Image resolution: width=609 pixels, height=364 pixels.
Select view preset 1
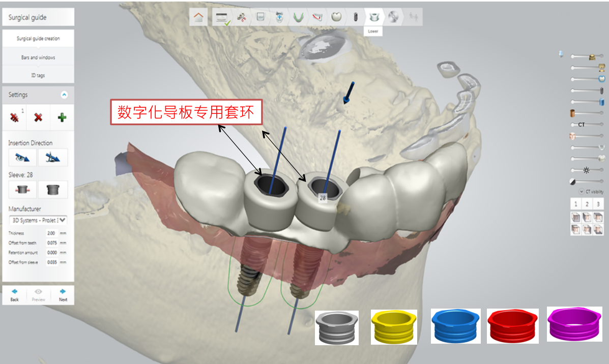pyautogui.click(x=576, y=204)
